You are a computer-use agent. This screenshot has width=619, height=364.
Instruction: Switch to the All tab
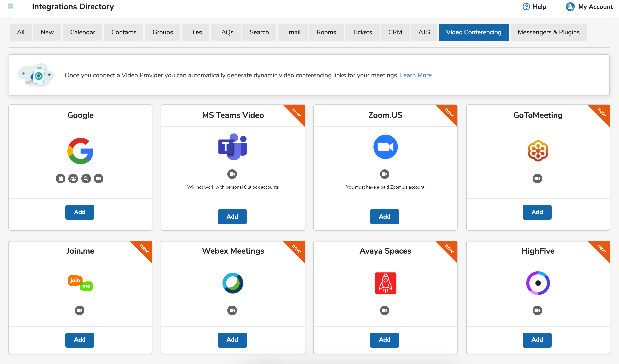pos(21,32)
